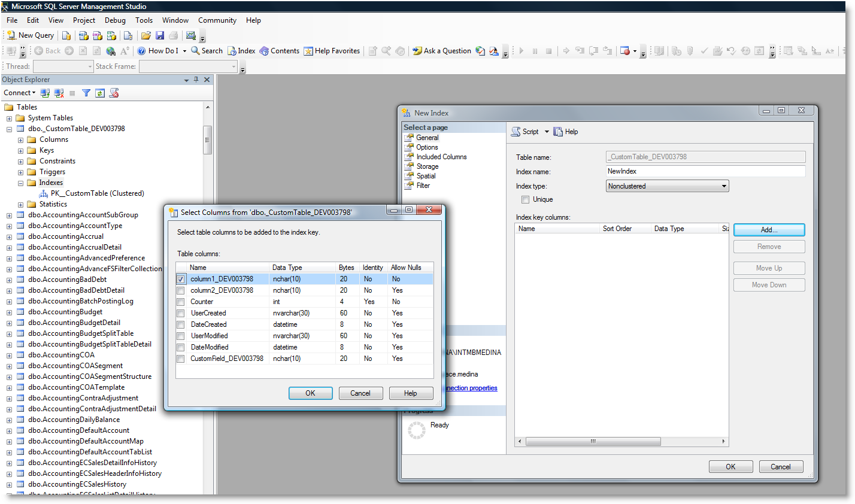Click the Add... button for key columns
The image size is (855, 504).
tap(769, 230)
